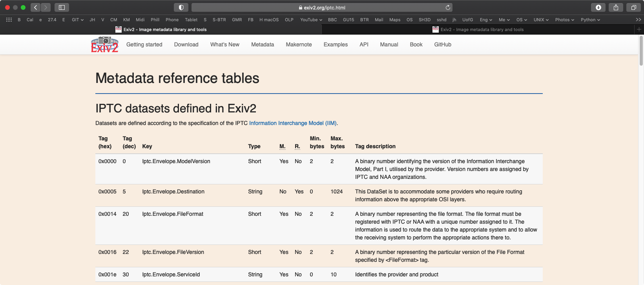Click the Tag description column header
The image size is (644, 285).
click(x=375, y=146)
